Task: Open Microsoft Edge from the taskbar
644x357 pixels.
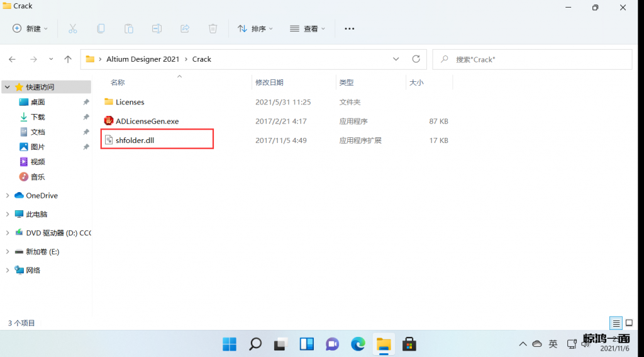Action: [x=358, y=344]
